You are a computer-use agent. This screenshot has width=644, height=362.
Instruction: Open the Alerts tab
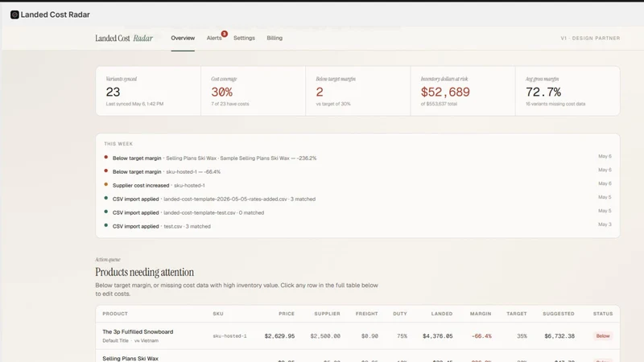click(214, 38)
